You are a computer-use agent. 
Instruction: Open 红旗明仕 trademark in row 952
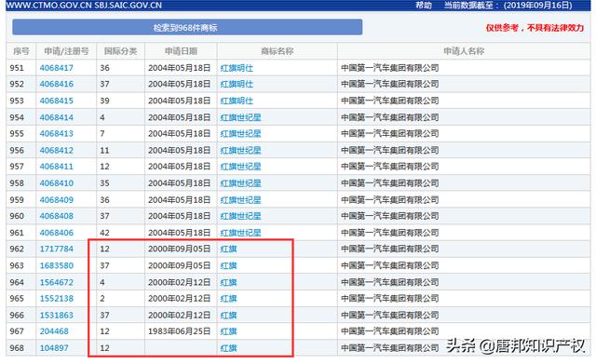237,84
